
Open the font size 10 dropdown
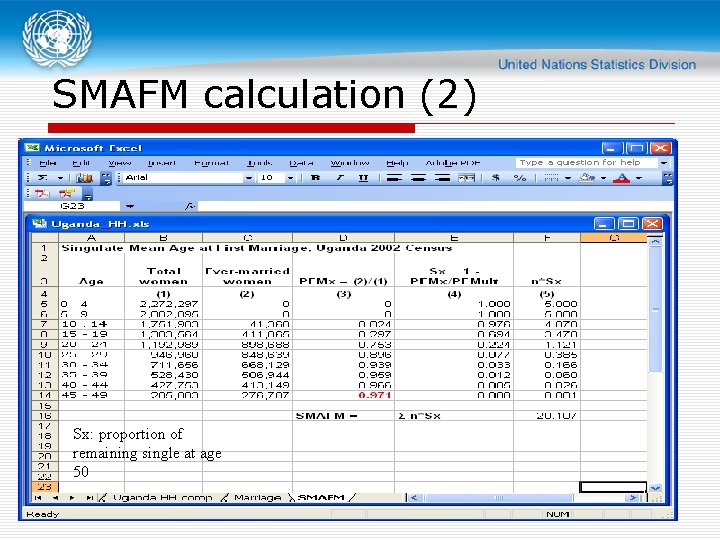click(290, 178)
